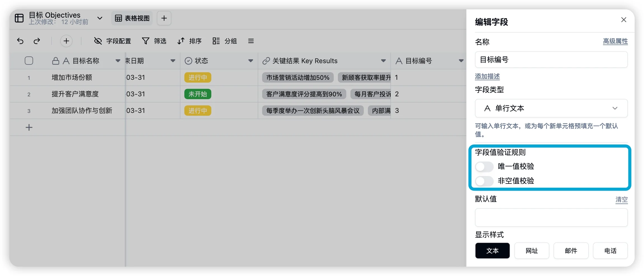The width and height of the screenshot is (644, 276).
Task: Open the 目标编号 column dropdown arrow
Action: click(x=461, y=61)
